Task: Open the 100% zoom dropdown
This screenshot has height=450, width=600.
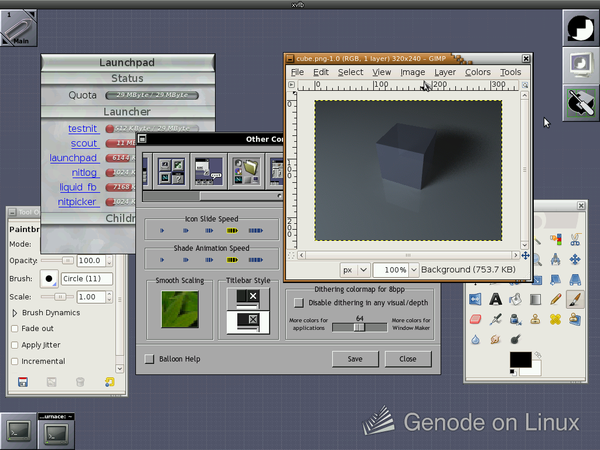Action: tap(414, 270)
